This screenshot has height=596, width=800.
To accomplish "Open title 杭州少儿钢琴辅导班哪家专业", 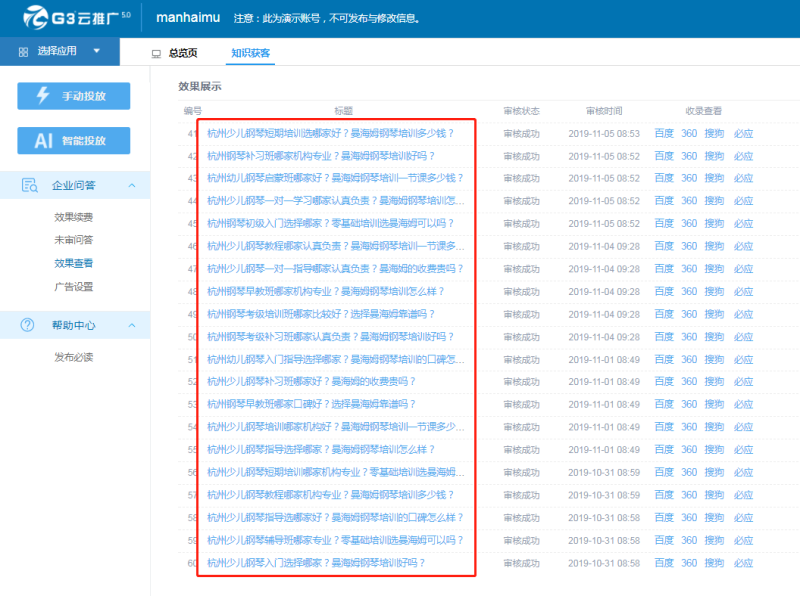I will [x=335, y=540].
